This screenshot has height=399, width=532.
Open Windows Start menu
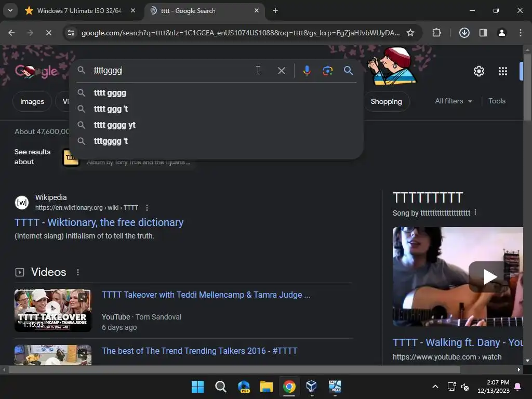(197, 387)
